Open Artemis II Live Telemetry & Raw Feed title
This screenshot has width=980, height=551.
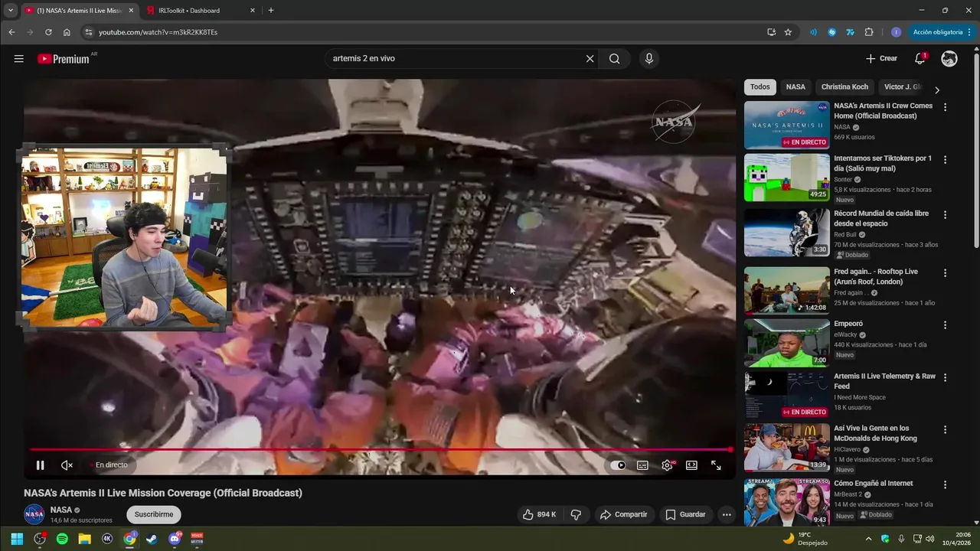click(x=884, y=381)
